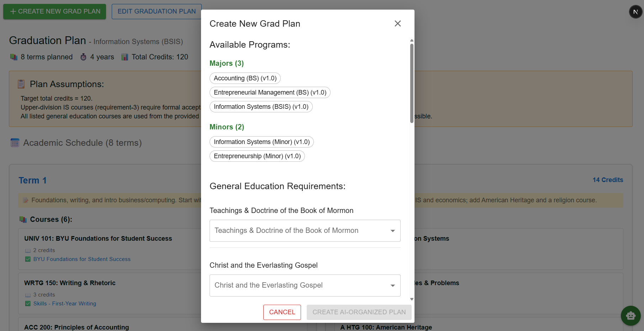Screen dimensions: 644x331
Task: Click the user avatar icon
Action: [x=635, y=12]
